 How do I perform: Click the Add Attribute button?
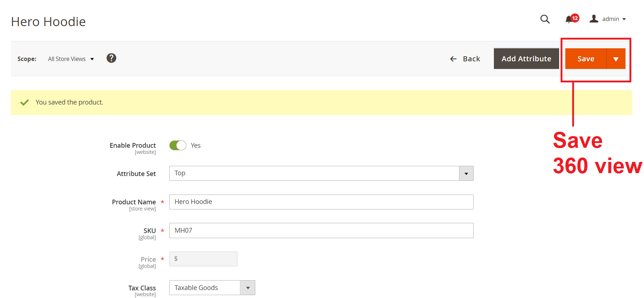click(526, 59)
